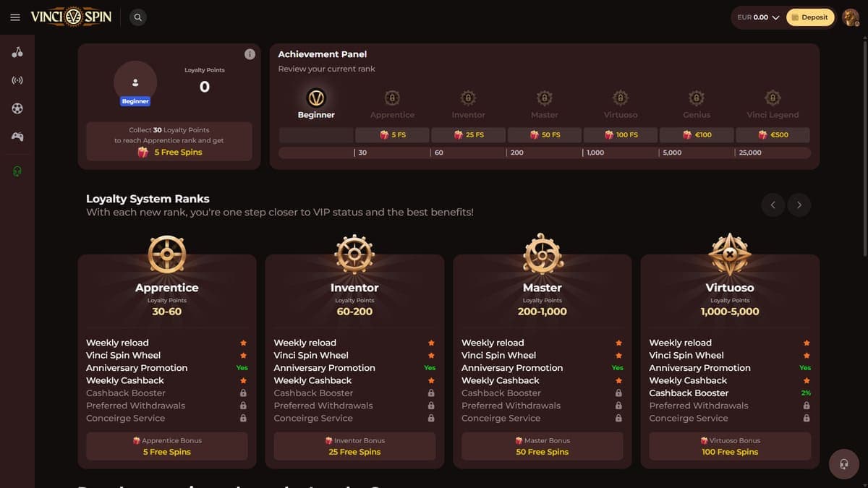Image resolution: width=868 pixels, height=488 pixels.
Task: Click the Deposit button
Action: click(x=810, y=17)
